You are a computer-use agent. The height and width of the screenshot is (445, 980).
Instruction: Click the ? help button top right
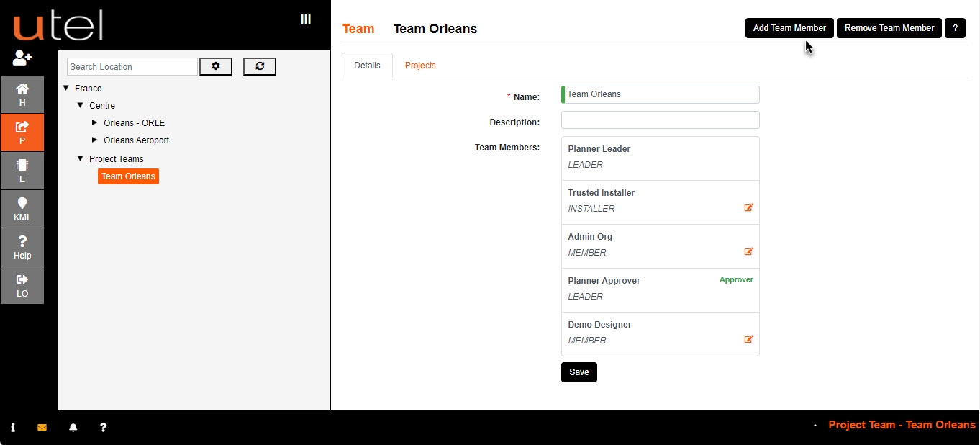click(x=955, y=28)
